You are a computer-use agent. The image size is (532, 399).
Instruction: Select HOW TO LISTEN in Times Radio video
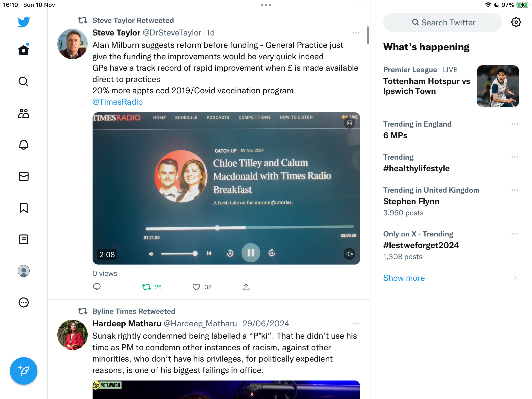296,117
